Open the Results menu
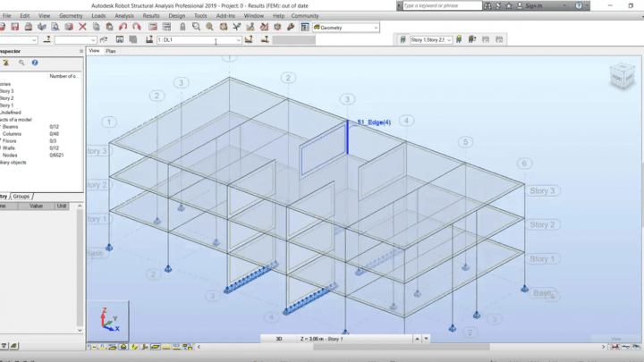The image size is (644, 362). [x=151, y=15]
